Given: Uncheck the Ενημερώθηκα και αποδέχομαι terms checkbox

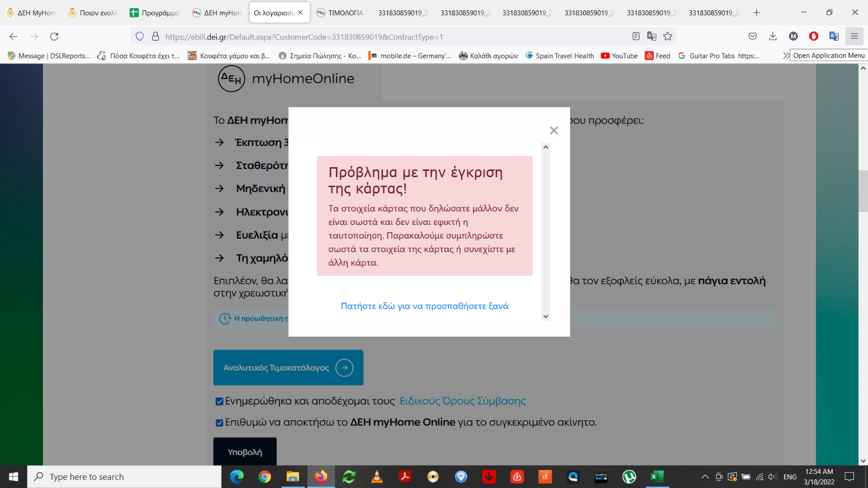Looking at the screenshot, I should pos(219,401).
